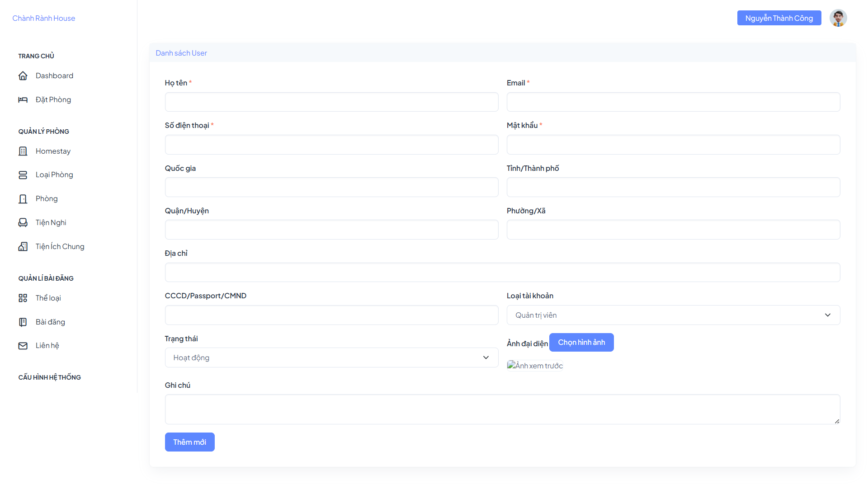The image size is (868, 494).
Task: Go to Dashboard menu item
Action: click(x=54, y=76)
